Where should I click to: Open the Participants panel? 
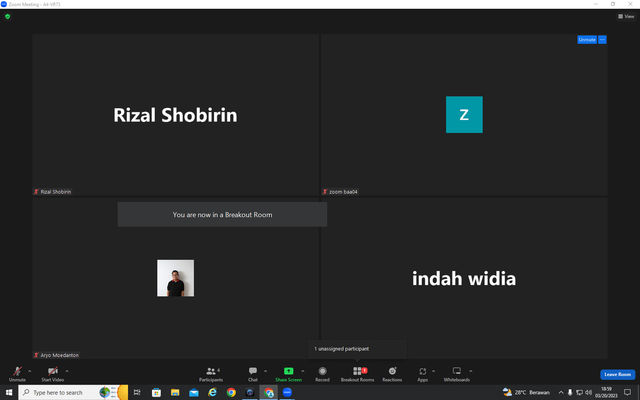click(x=211, y=374)
